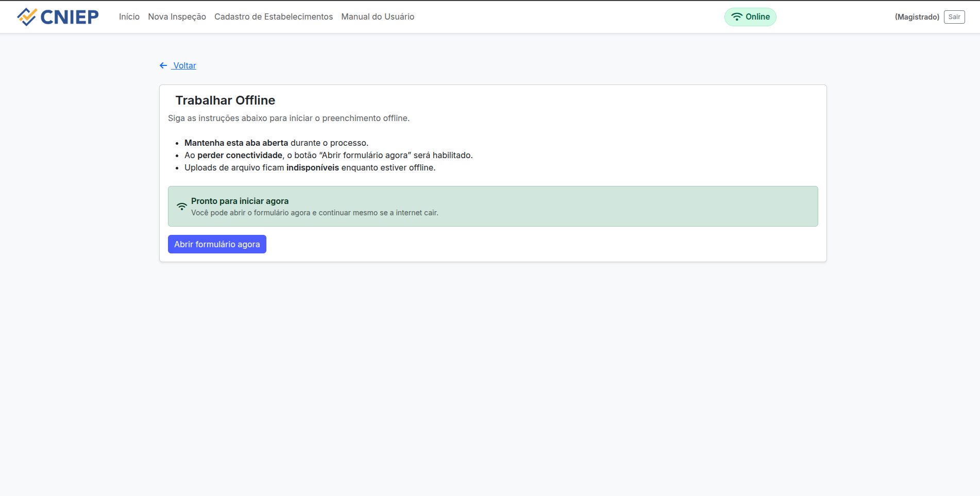Log out with the Sair button
Screen dimensions: 980x496
pos(954,17)
